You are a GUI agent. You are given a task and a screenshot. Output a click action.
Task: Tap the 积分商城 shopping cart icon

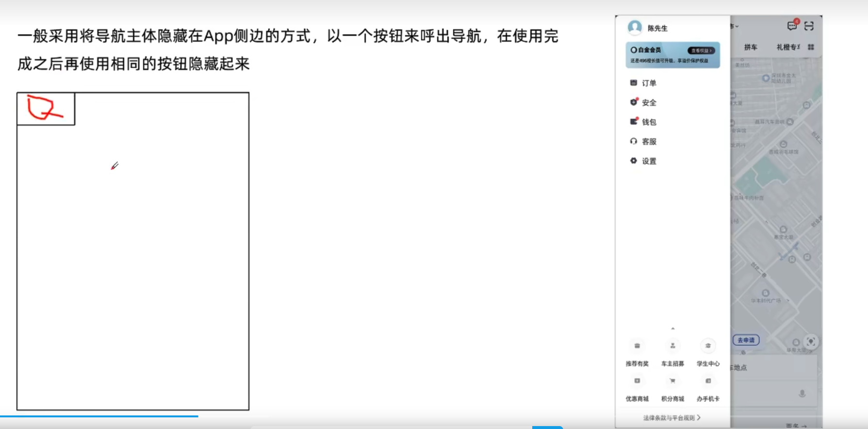pyautogui.click(x=672, y=381)
